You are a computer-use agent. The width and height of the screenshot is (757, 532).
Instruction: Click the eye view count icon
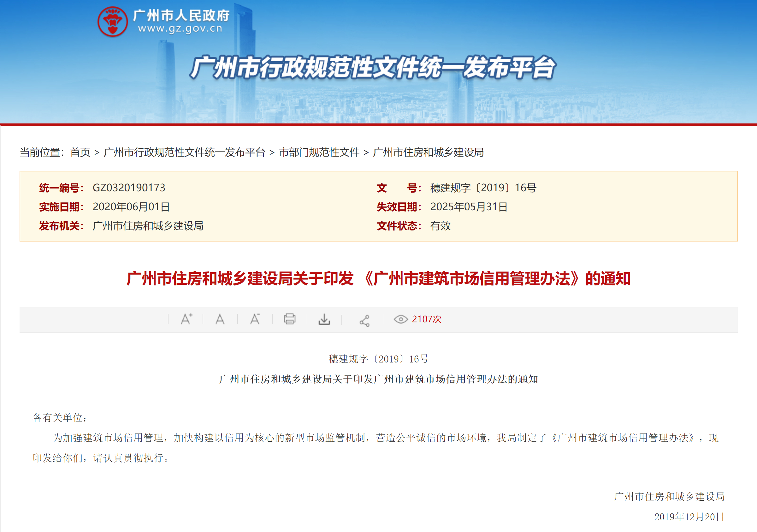pyautogui.click(x=401, y=319)
